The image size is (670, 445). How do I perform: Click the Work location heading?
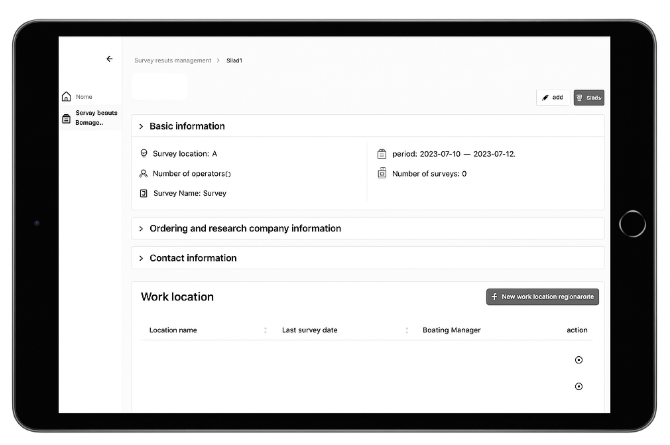(x=177, y=297)
